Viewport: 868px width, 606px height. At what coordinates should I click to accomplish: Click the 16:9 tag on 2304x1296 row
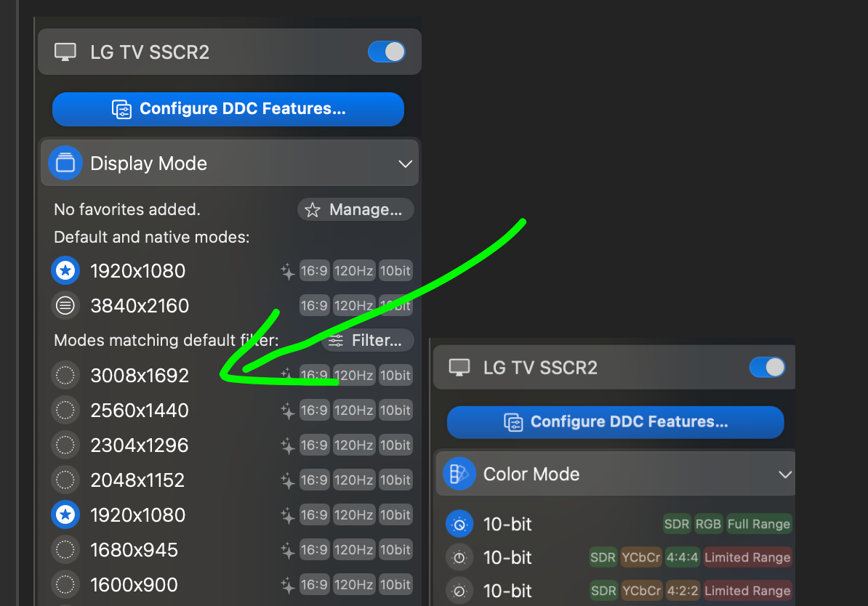tap(315, 445)
